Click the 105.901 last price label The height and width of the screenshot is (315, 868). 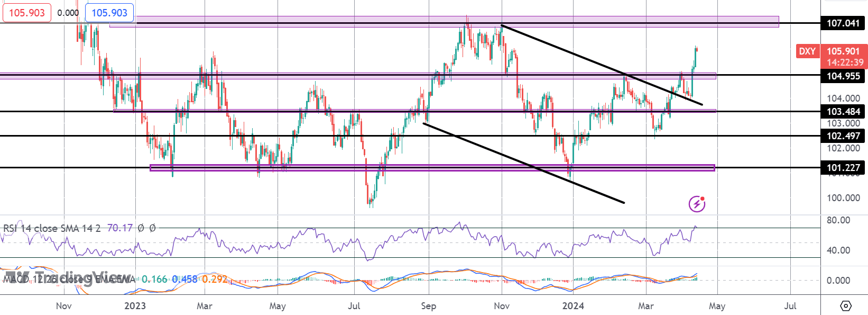click(x=843, y=51)
